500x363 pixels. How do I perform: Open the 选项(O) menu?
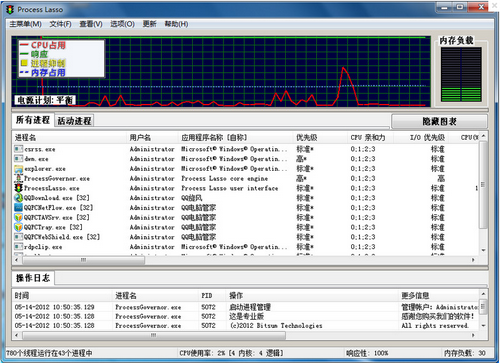(122, 24)
